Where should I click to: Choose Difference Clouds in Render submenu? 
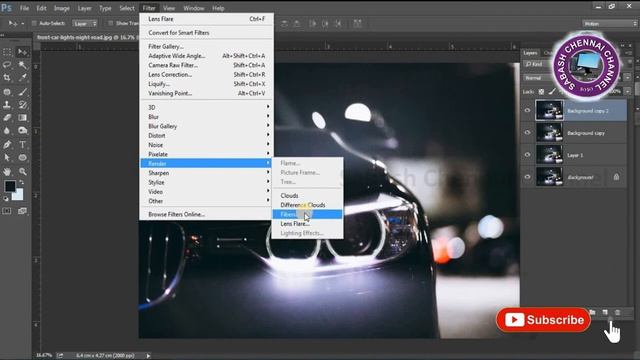307,205
